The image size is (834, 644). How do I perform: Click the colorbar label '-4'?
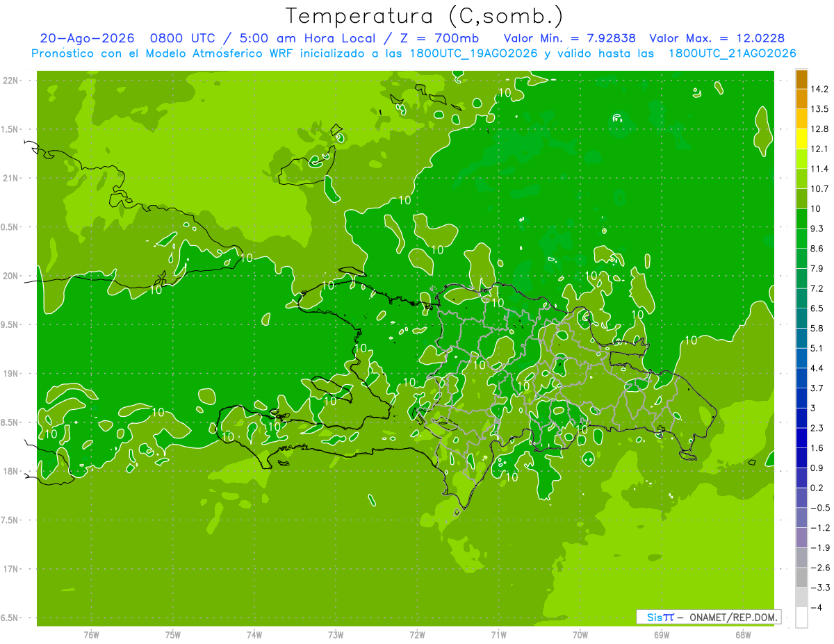[815, 607]
